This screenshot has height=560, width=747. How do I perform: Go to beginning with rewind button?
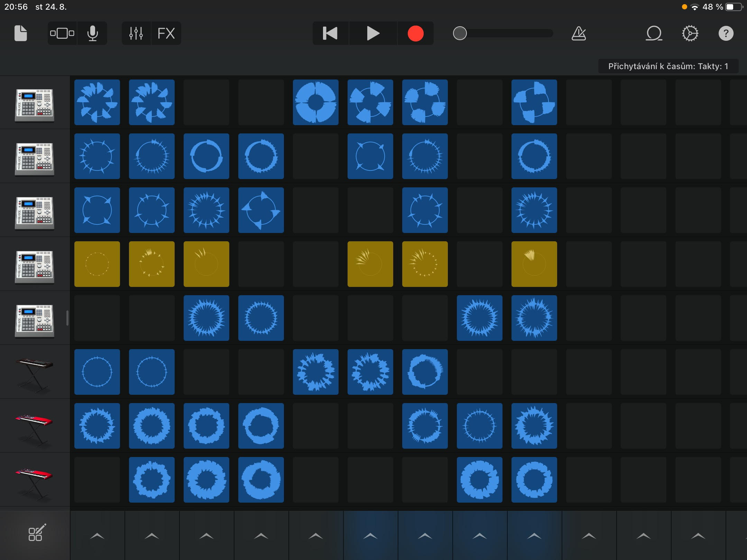pyautogui.click(x=330, y=34)
